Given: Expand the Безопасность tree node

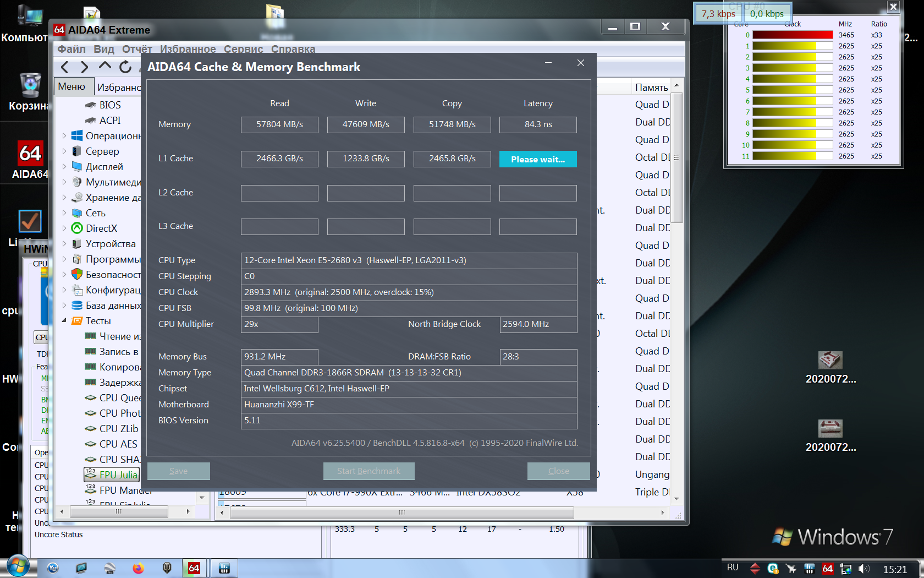Looking at the screenshot, I should 64,274.
